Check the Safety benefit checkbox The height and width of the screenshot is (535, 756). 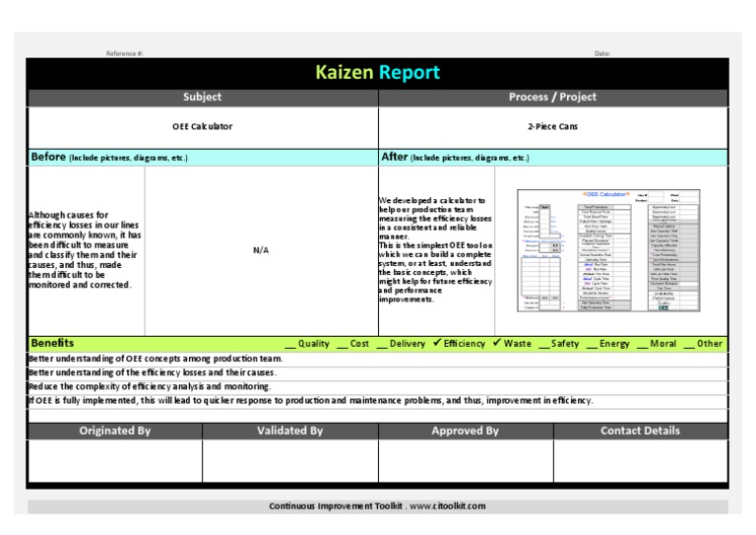click(543, 344)
